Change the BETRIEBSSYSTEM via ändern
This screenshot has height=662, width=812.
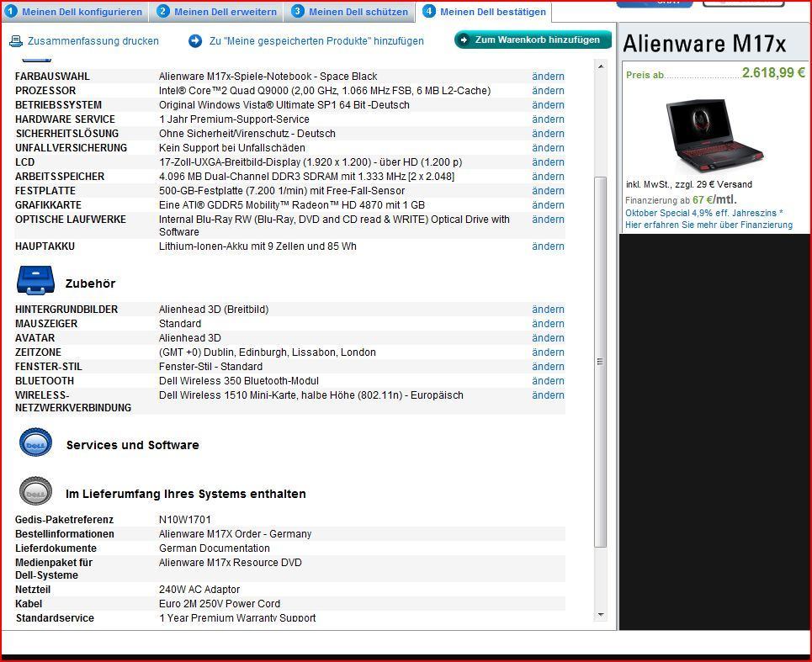coord(548,105)
